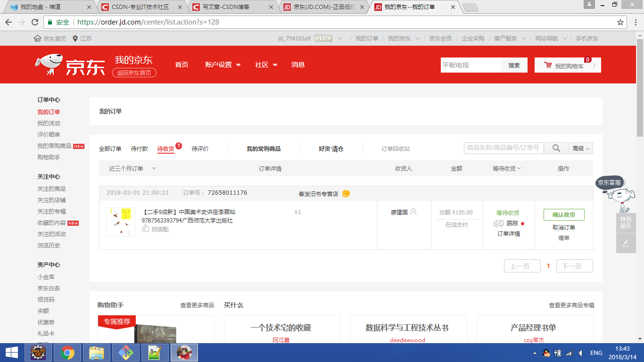The width and height of the screenshot is (644, 362).
Task: Click the Chrome address bar URL
Action: tap(148, 22)
